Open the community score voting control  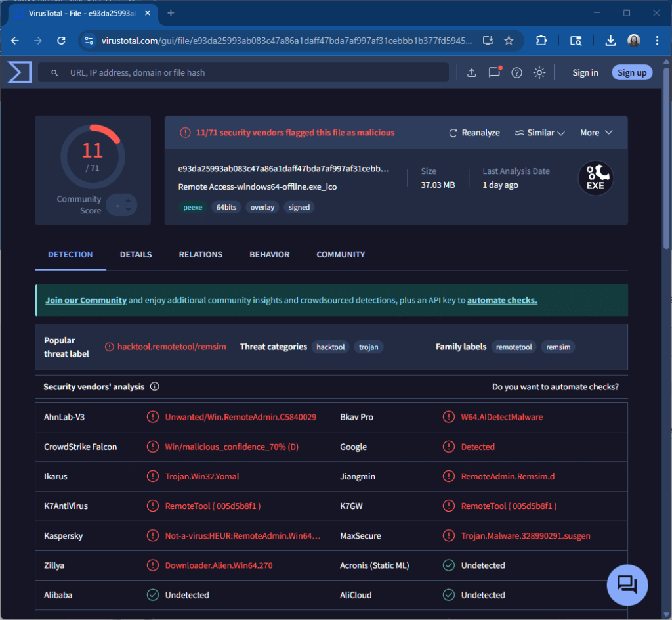point(121,205)
